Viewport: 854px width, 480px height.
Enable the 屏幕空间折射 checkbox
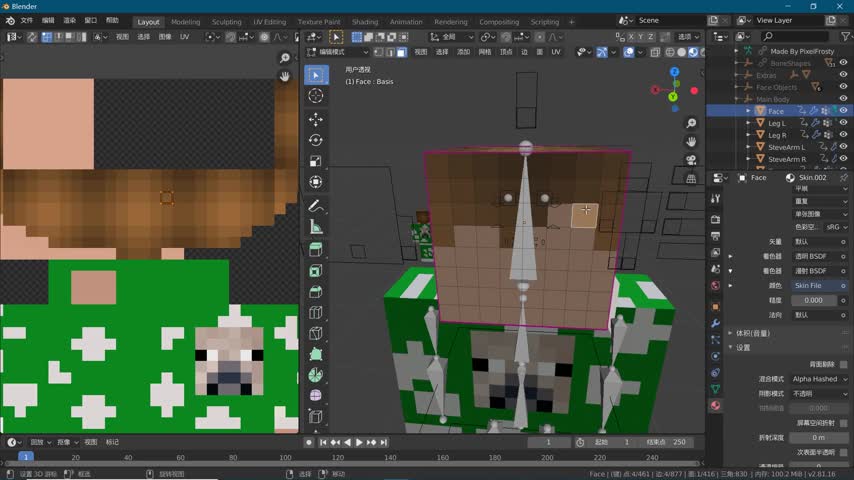coord(843,423)
